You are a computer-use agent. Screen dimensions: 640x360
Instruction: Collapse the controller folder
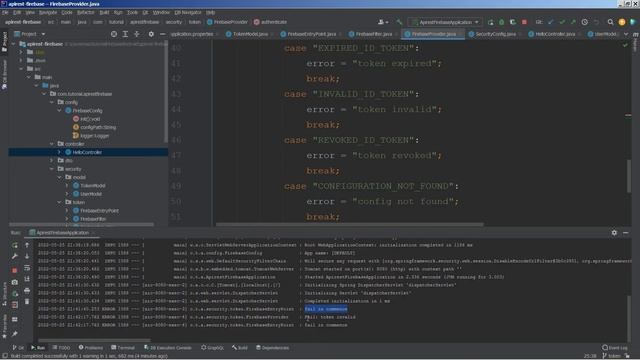tap(52, 144)
